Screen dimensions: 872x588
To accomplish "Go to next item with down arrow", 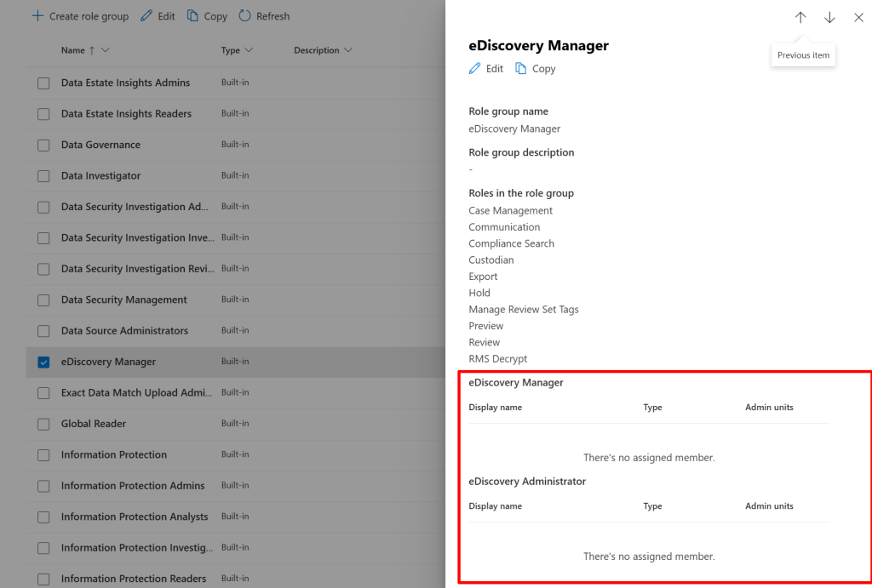I will pos(829,18).
